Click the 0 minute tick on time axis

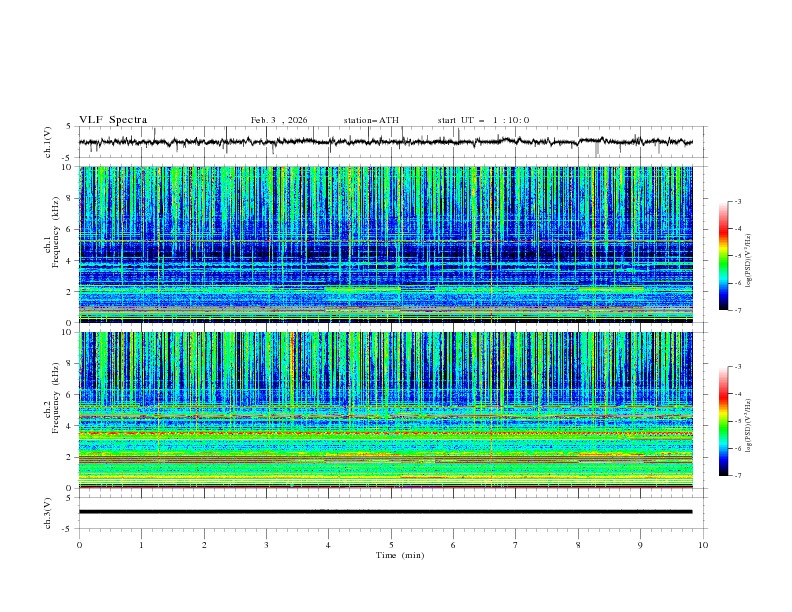pyautogui.click(x=79, y=545)
